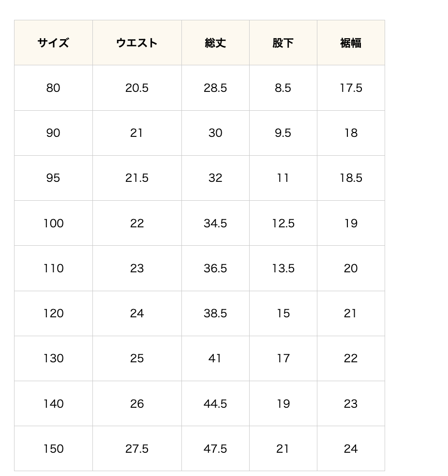Click the 総丈 column header

tap(215, 43)
